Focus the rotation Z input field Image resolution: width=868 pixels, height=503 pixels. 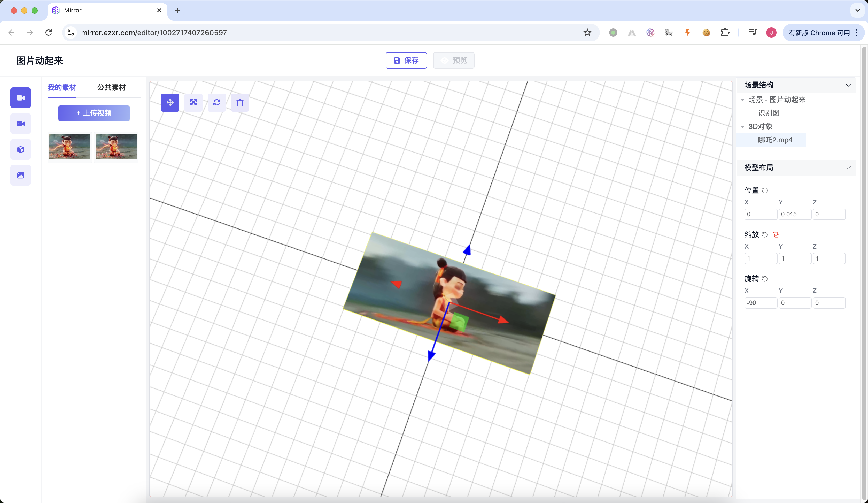tap(829, 303)
